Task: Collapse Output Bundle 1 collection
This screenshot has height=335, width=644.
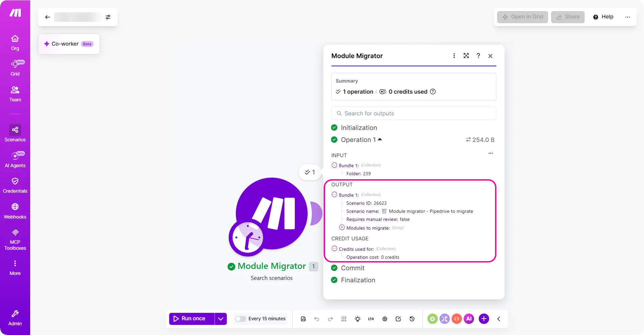Action: [334, 195]
